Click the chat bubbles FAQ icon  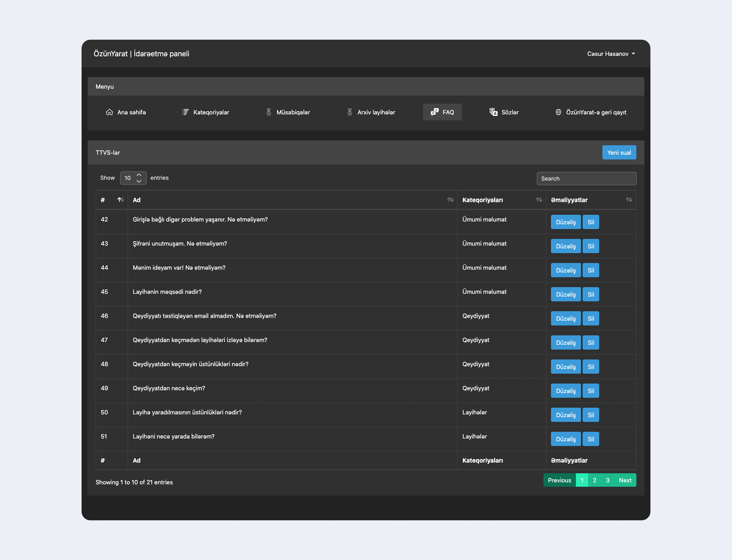tap(434, 112)
